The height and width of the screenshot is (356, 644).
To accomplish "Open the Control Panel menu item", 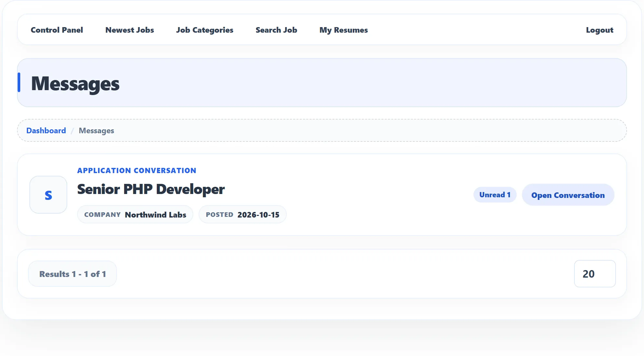I will tap(57, 30).
